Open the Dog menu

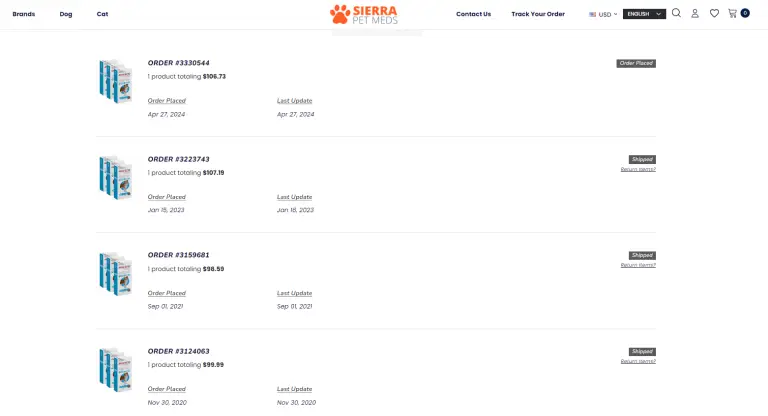[66, 14]
